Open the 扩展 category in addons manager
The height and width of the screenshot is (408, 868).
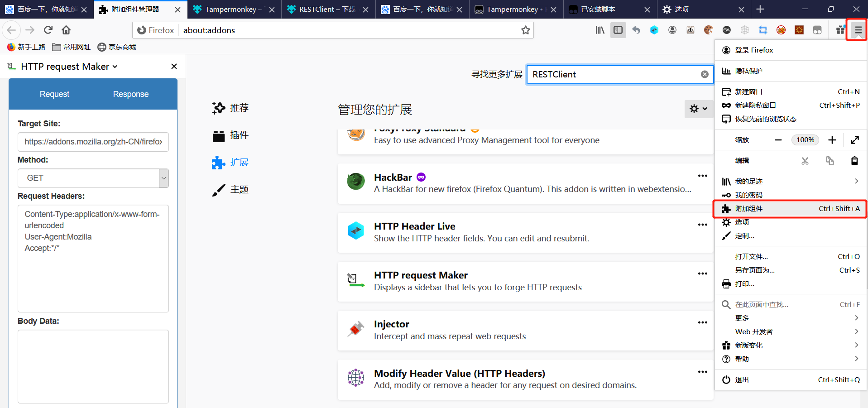[239, 162]
